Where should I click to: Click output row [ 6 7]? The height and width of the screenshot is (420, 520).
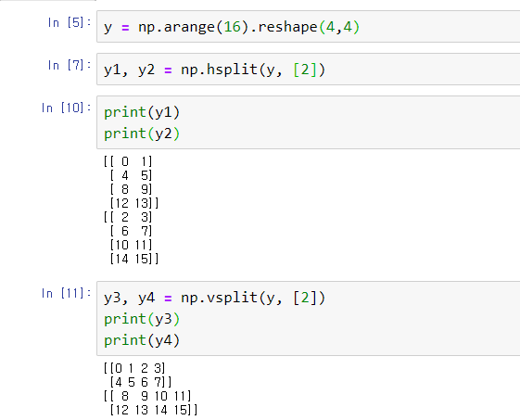(131, 231)
